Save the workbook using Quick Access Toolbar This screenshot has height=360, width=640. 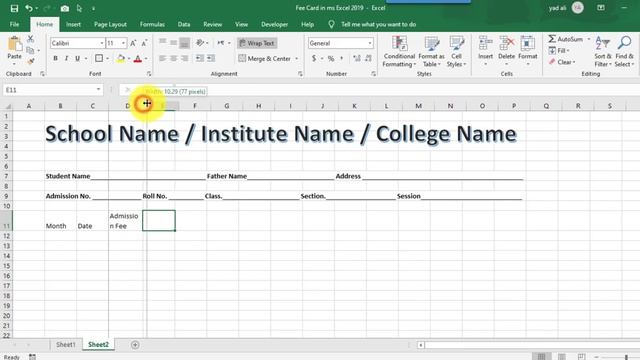click(14, 8)
